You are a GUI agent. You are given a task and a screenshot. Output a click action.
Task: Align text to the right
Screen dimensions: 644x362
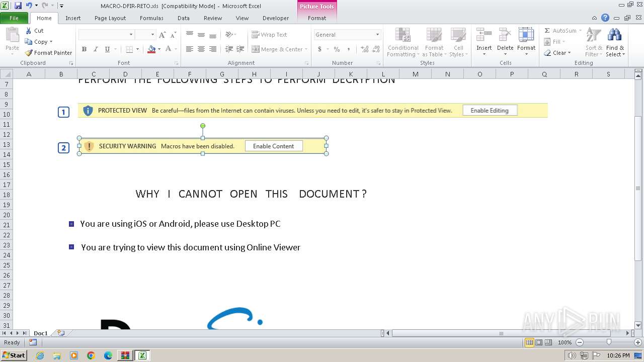[213, 49]
